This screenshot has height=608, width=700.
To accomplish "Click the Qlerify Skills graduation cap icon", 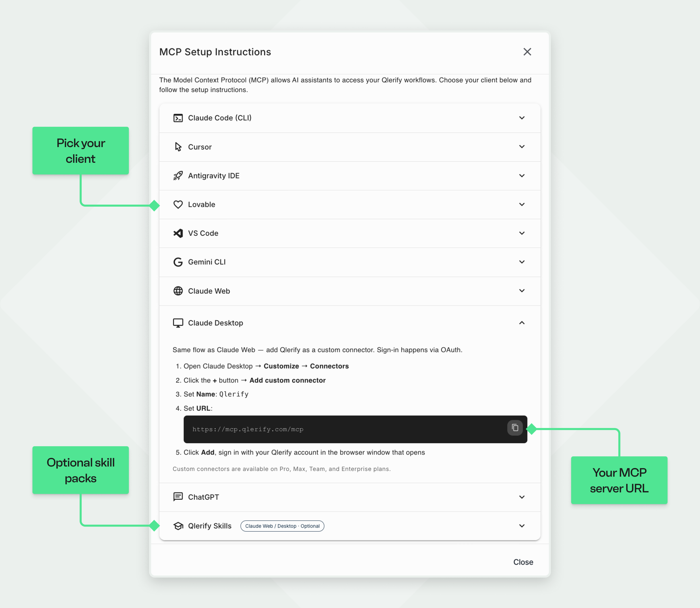I will point(178,526).
